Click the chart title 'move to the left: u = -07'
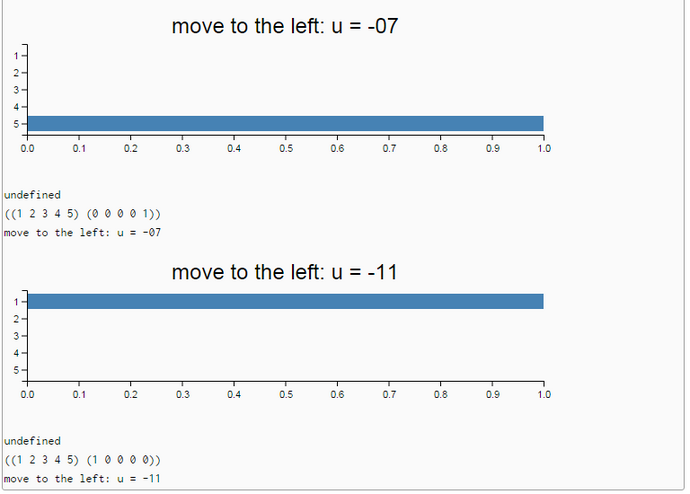This screenshot has width=690, height=494. (285, 26)
